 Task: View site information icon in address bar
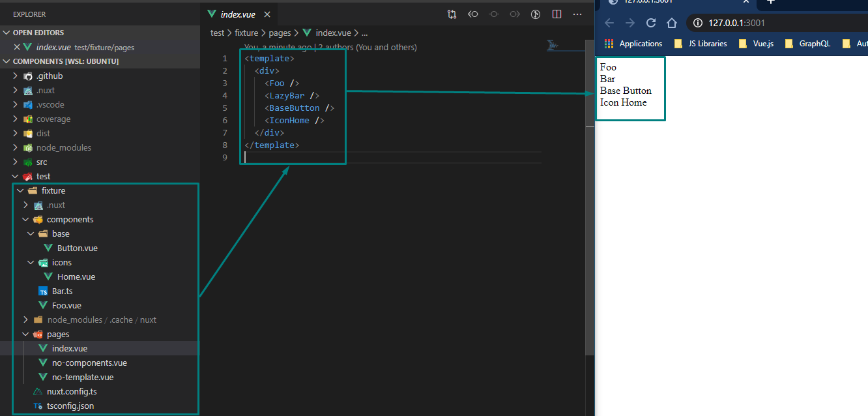697,23
